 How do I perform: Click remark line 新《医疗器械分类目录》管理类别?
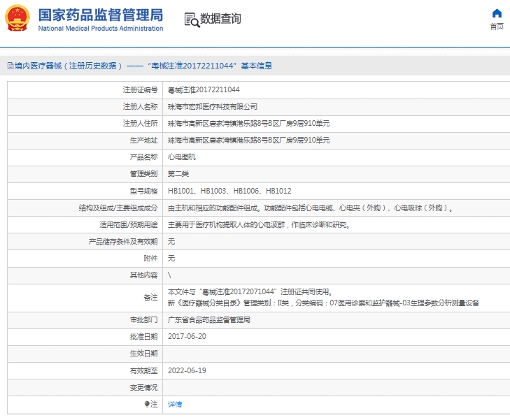pos(323,303)
